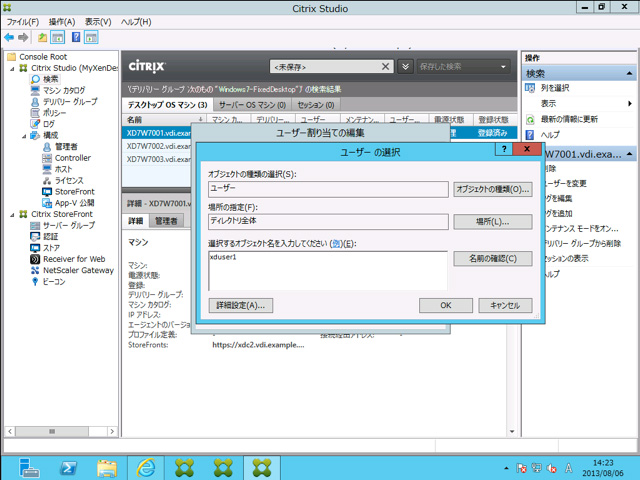Select the ライセンス tree node
This screenshot has height=480, width=640.
pyautogui.click(x=69, y=180)
